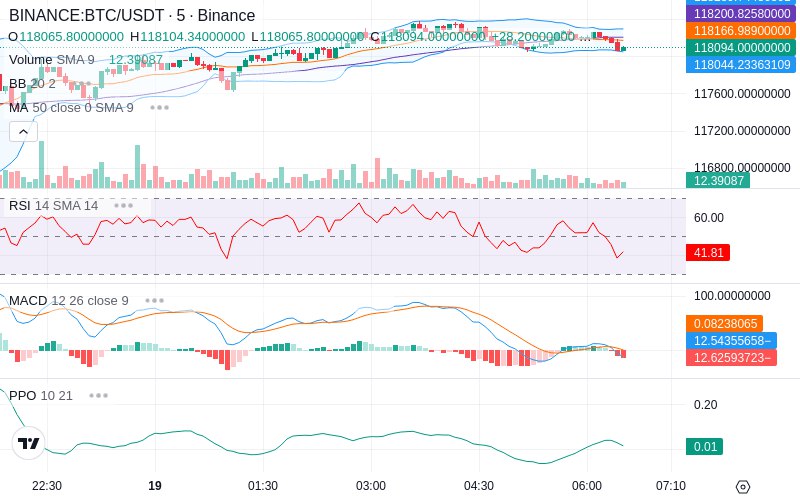Open chart settings gear icon

(x=743, y=487)
